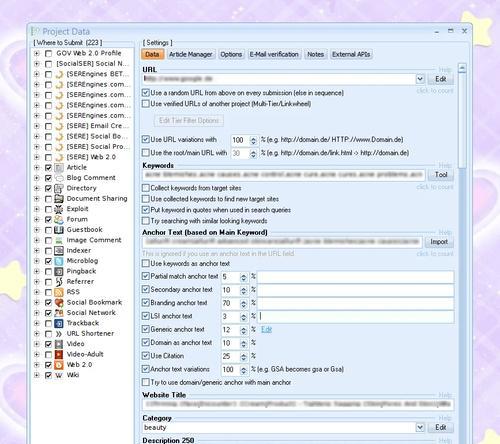This screenshot has width=500, height=444.
Task: Open the External APIs tab
Action: [x=351, y=54]
